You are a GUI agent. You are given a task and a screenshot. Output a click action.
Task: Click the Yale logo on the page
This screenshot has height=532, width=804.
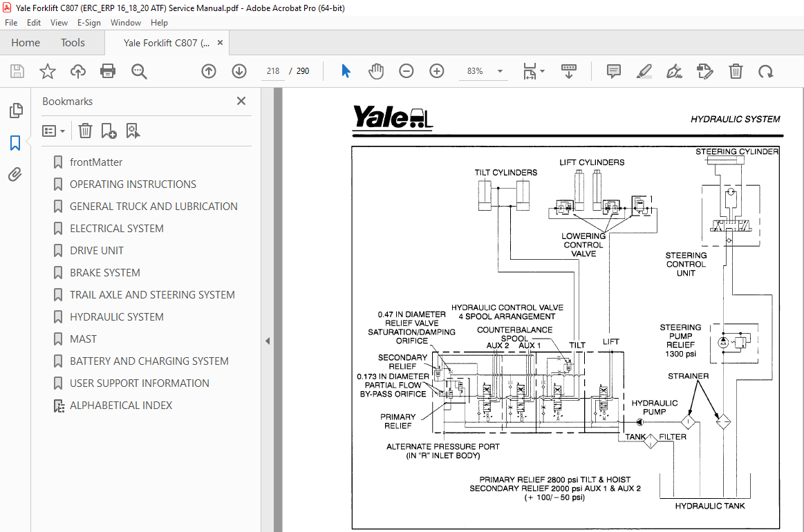click(x=393, y=117)
